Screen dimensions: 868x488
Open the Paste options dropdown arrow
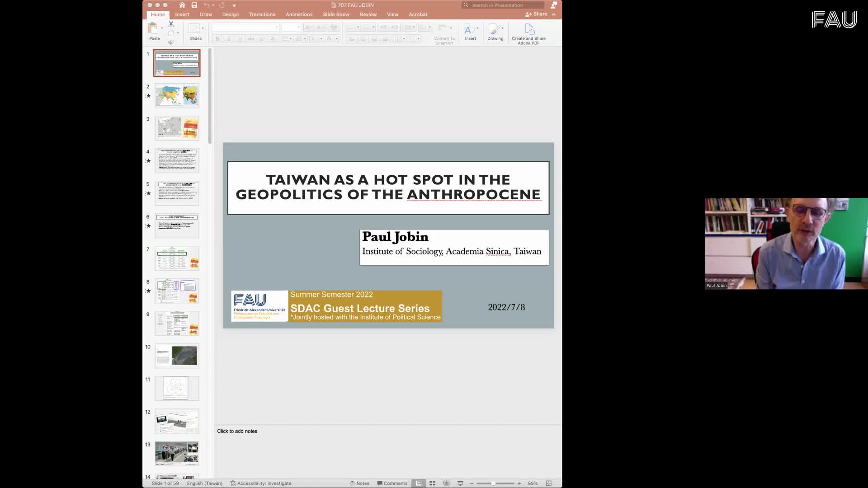point(162,28)
